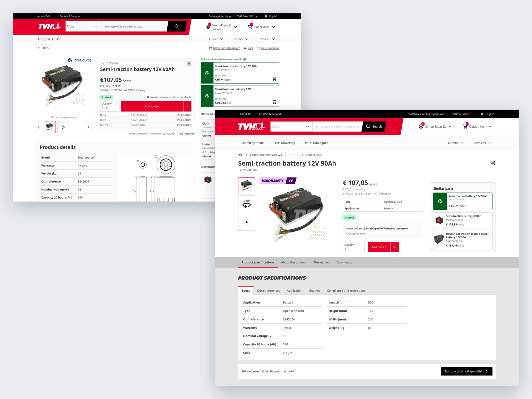The image size is (532, 399).
Task: Click Search button in front window
Action: click(x=374, y=127)
